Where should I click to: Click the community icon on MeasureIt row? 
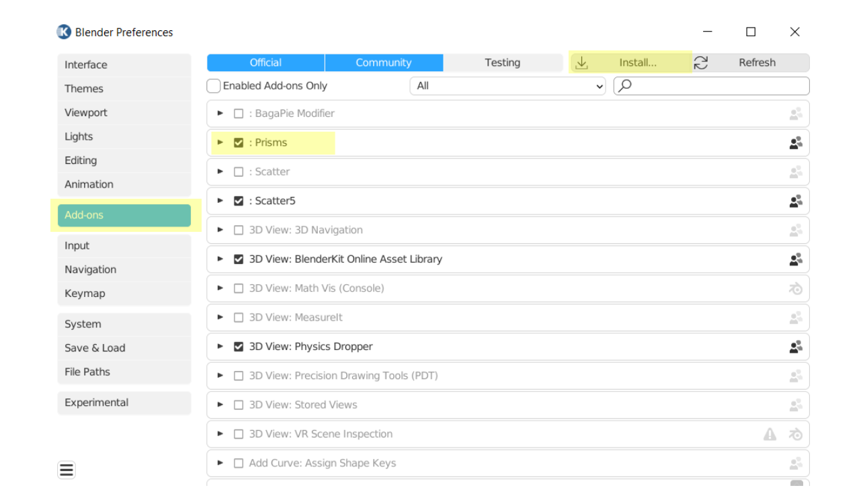coord(796,317)
